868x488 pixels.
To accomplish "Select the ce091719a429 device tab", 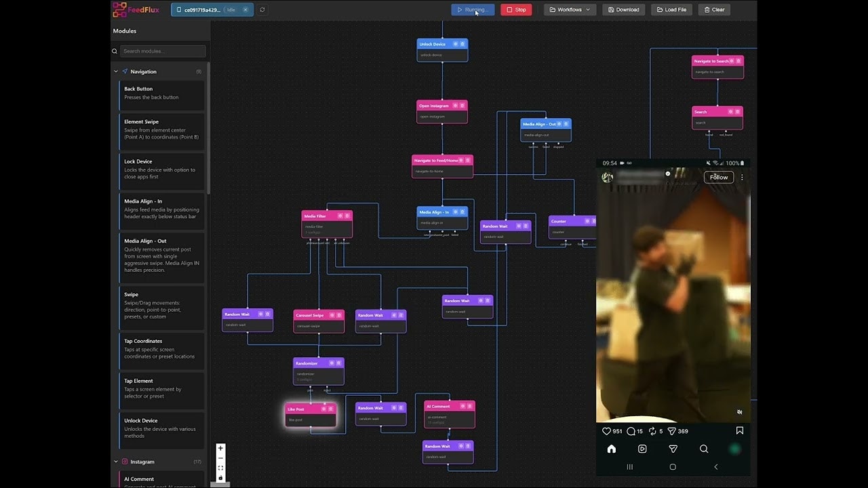I will (212, 9).
